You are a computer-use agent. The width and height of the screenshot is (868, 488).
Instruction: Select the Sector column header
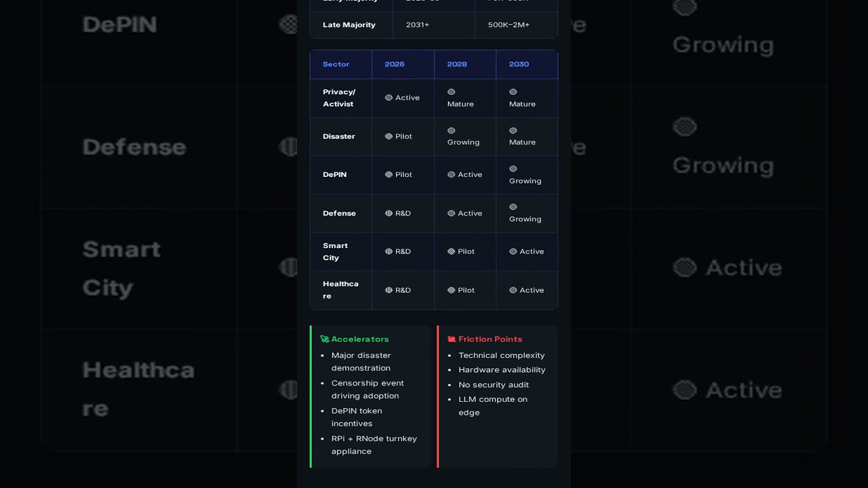click(336, 64)
